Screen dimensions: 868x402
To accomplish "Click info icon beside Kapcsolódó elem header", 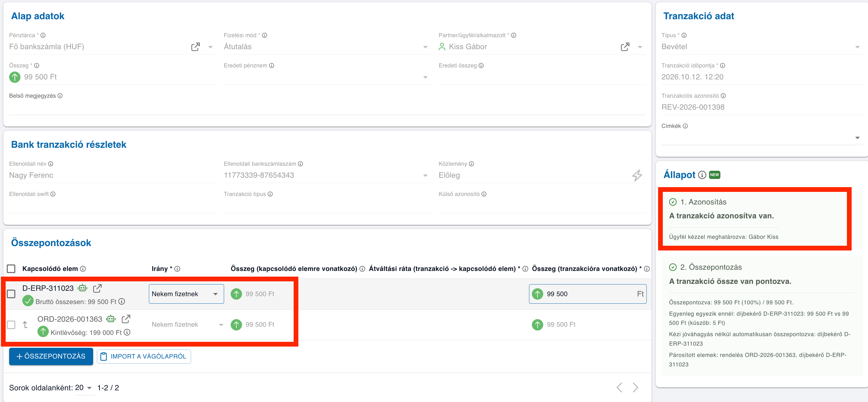I will coord(82,269).
